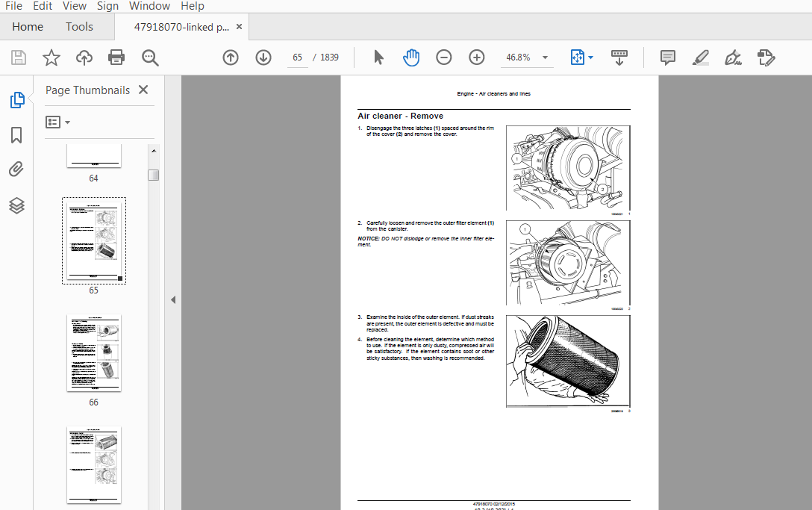Click the Fit page view icon

[x=577, y=57]
